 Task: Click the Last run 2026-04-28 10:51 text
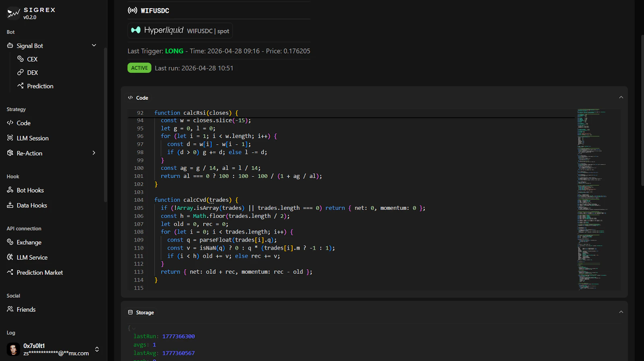click(x=194, y=68)
